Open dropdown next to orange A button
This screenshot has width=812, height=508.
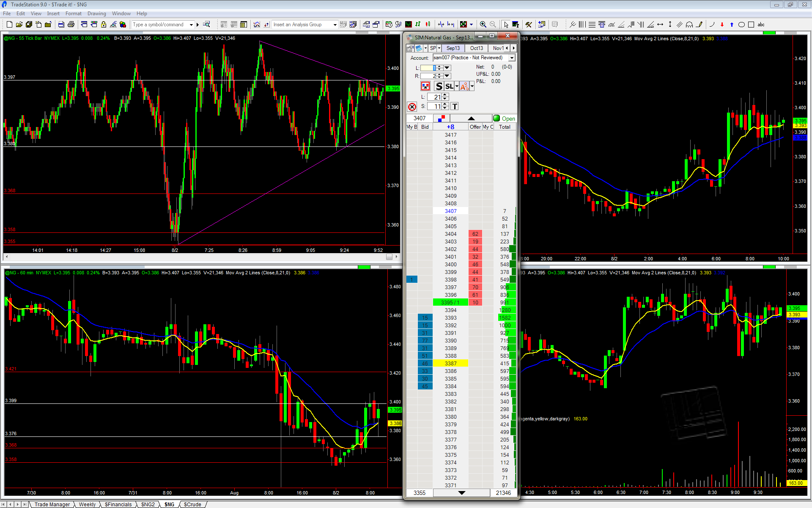point(472,86)
